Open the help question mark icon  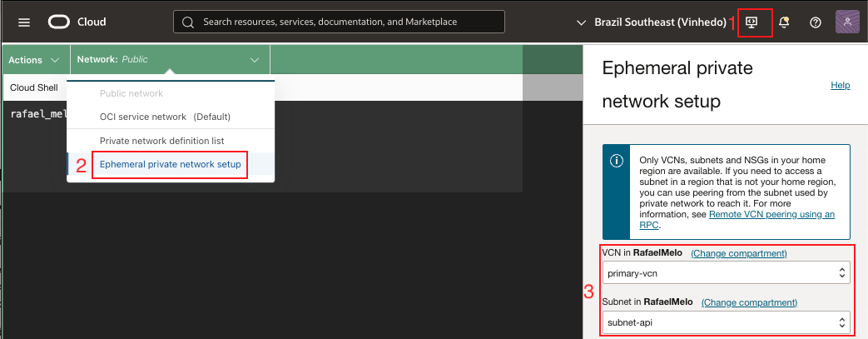click(x=815, y=22)
